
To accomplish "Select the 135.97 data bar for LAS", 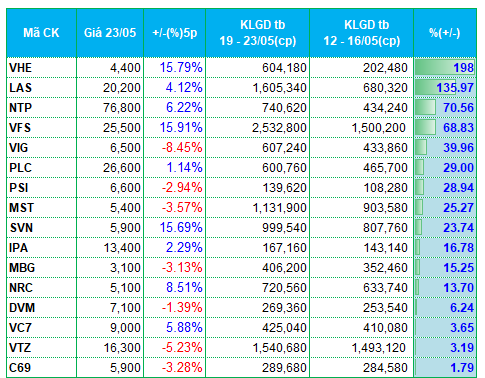I will pos(445,88).
